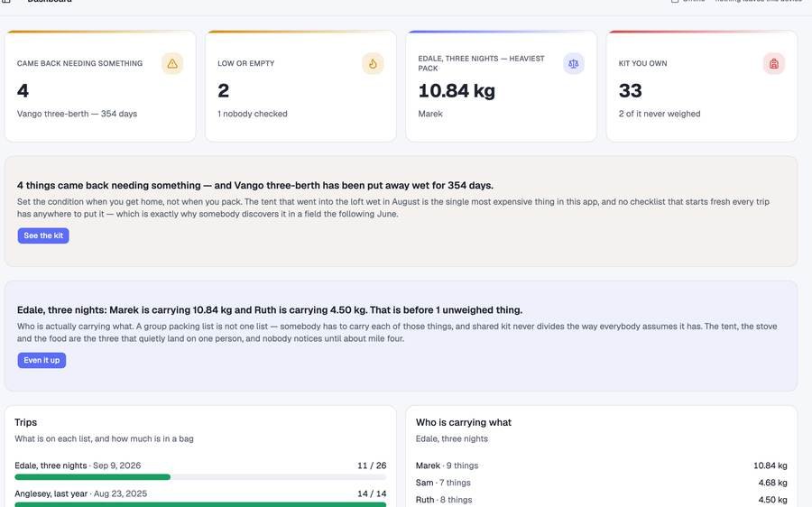
Task: Click the Marek name under 10.84 kg
Action: (430, 114)
